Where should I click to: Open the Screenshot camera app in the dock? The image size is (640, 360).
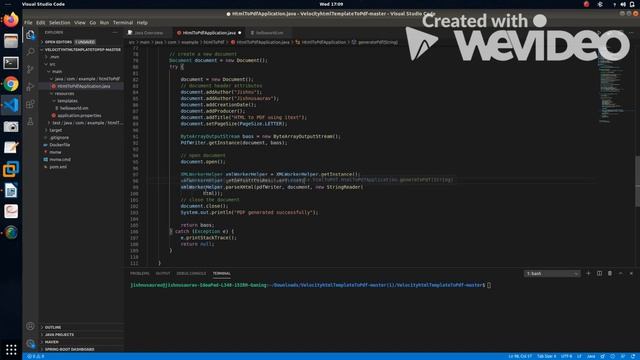(x=11, y=127)
